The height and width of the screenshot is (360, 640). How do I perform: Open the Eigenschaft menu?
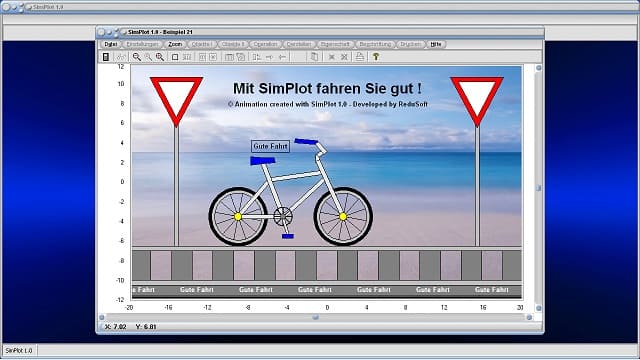[335, 44]
